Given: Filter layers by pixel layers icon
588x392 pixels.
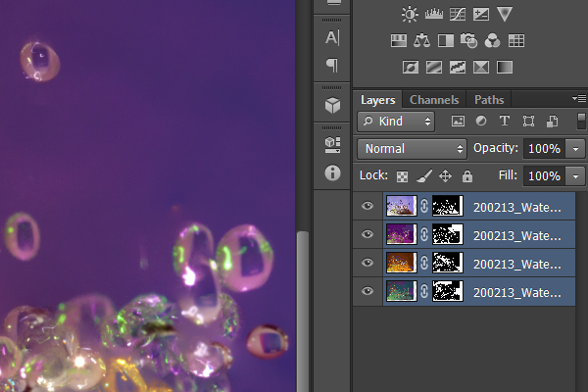Looking at the screenshot, I should tap(458, 122).
